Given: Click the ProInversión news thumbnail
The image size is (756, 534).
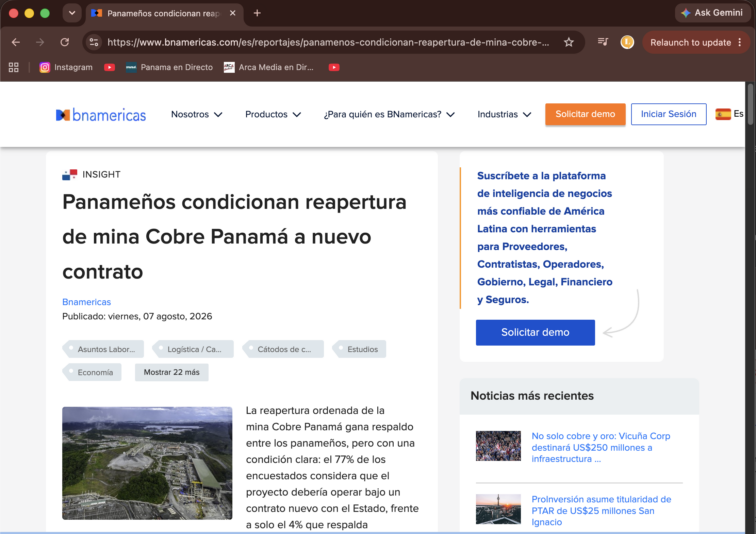Looking at the screenshot, I should tap(498, 509).
